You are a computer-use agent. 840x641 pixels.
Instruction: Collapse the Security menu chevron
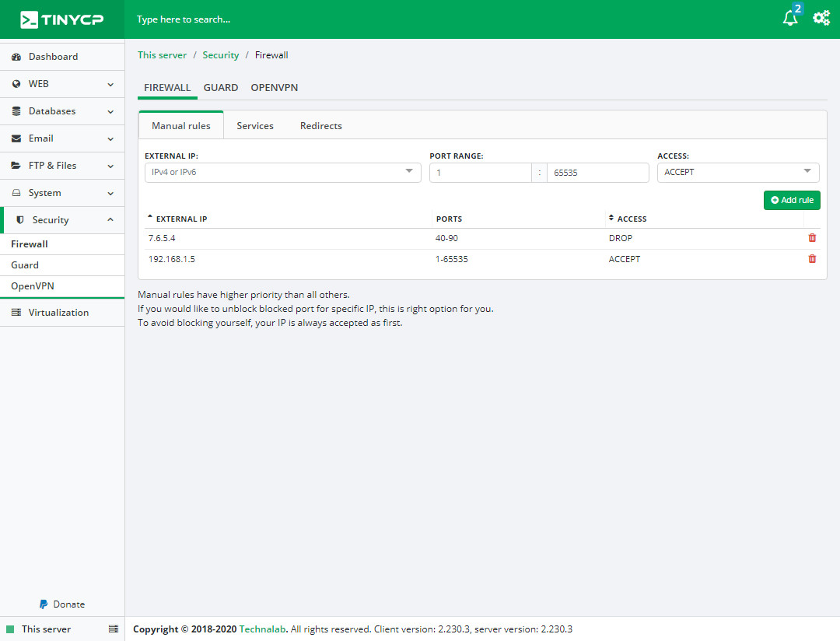point(110,219)
